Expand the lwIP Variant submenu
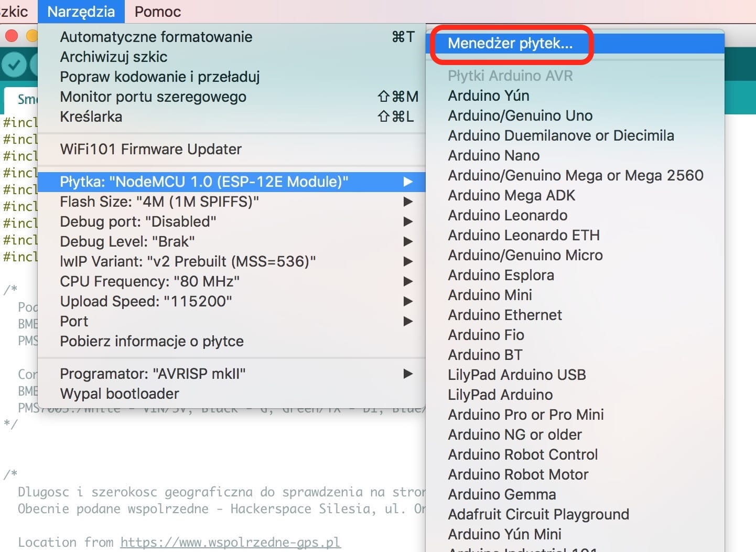 tap(231, 261)
